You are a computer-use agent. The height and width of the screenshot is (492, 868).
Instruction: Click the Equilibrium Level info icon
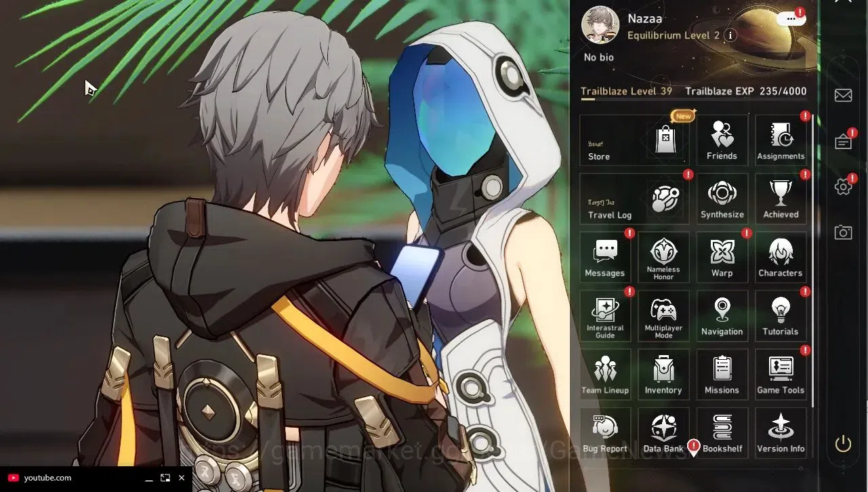[730, 35]
